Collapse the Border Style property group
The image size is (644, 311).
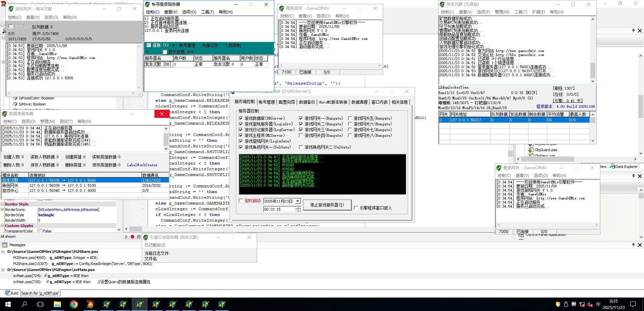[x=2, y=204]
